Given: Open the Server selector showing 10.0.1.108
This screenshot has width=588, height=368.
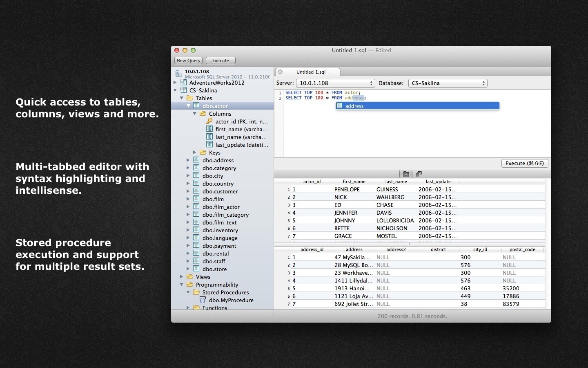Looking at the screenshot, I should coord(335,83).
